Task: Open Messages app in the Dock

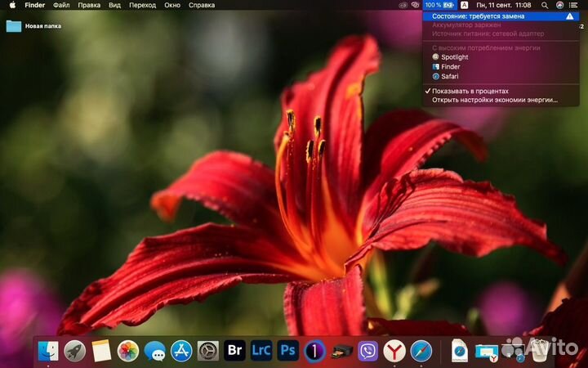Action: pos(155,351)
